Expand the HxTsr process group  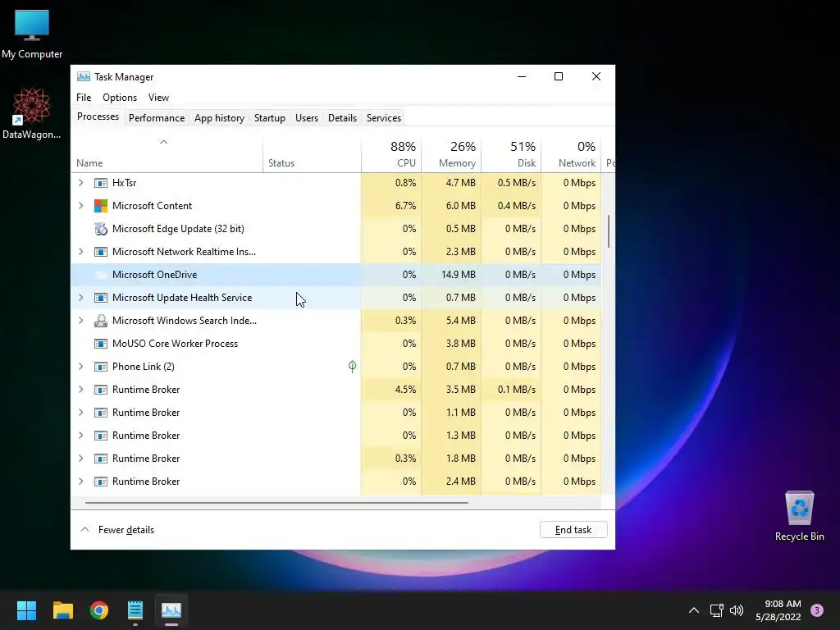(x=81, y=183)
